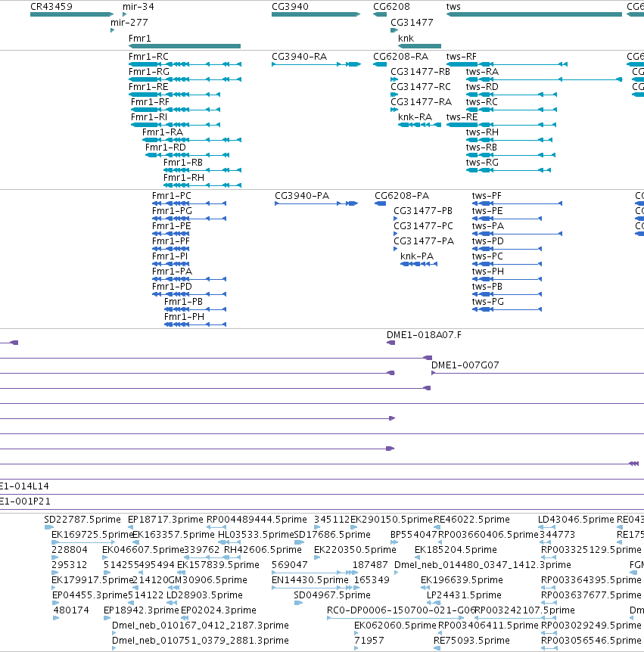Select the Fmr1-PI protein label

point(170,256)
